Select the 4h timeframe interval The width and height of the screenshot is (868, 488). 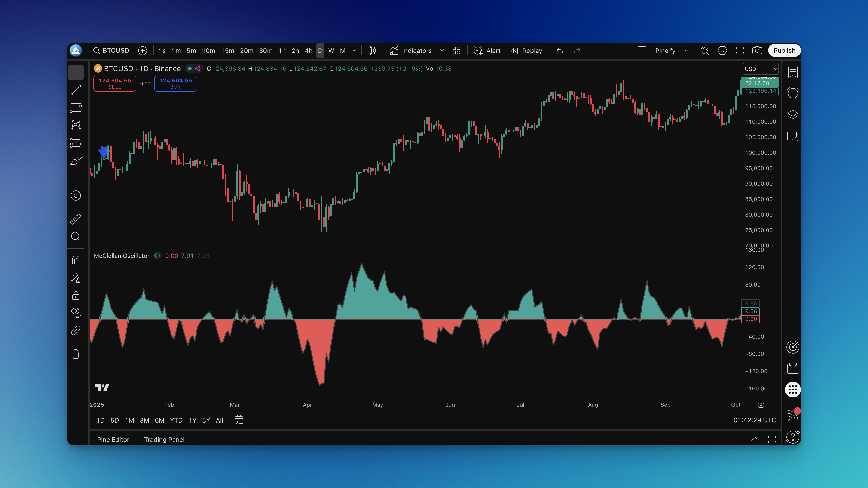click(x=308, y=51)
